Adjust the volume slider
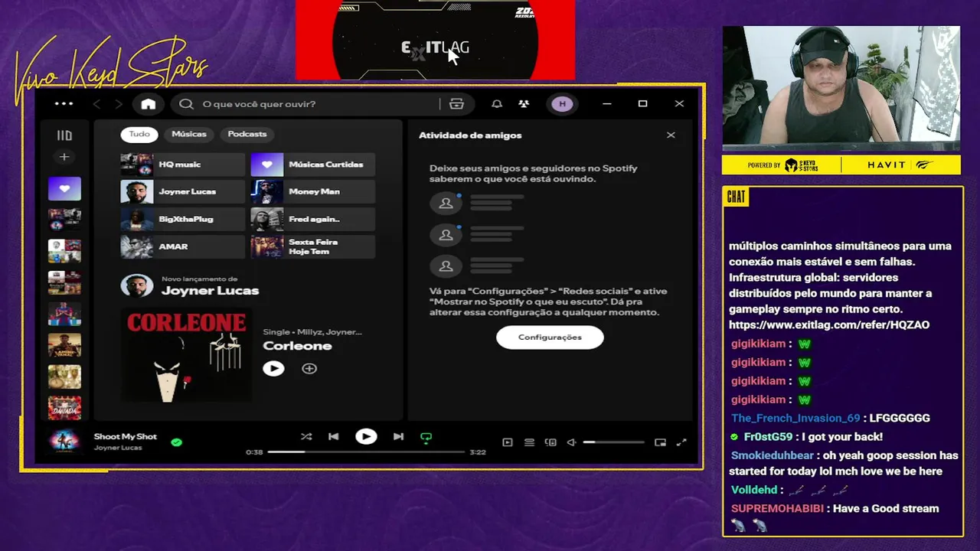 click(x=613, y=442)
